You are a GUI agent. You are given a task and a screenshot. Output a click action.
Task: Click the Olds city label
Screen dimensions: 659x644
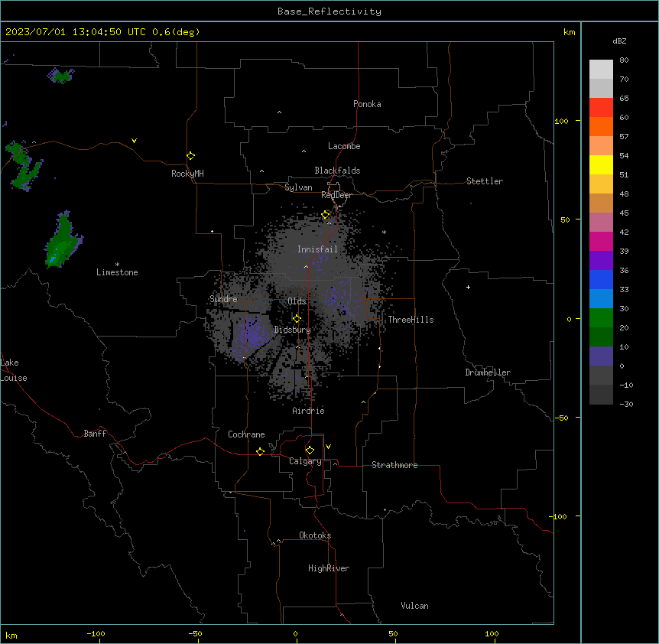point(297,301)
